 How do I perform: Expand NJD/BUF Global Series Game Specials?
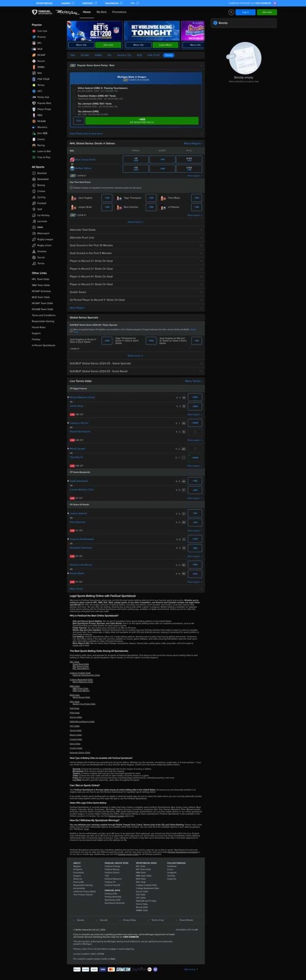pyautogui.click(x=136, y=363)
